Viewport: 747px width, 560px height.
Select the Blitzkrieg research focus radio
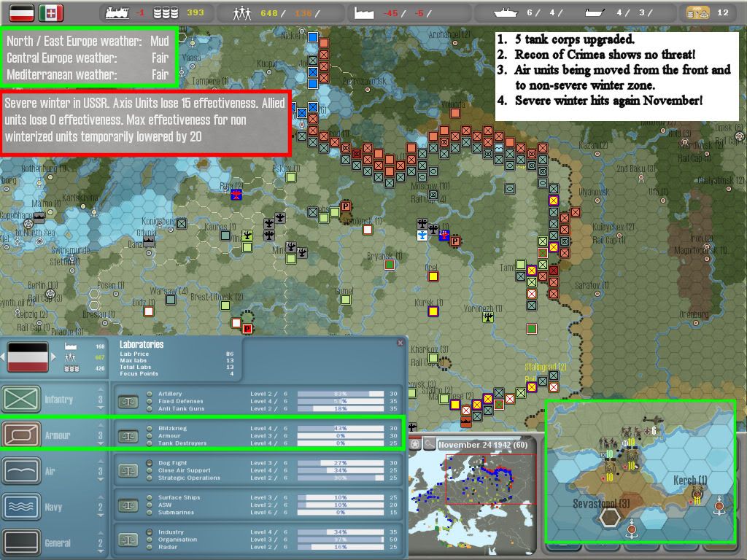tap(150, 428)
